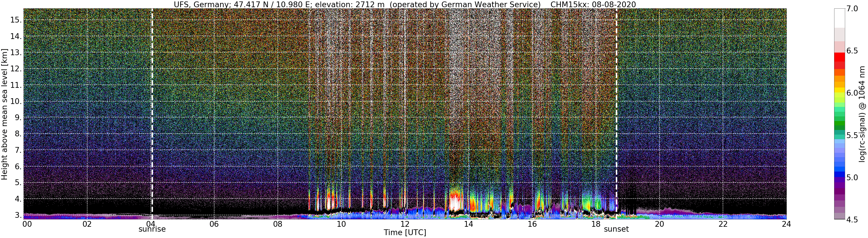Click height tick label '13.'
Screen dimensions: 868x238
click(x=16, y=53)
